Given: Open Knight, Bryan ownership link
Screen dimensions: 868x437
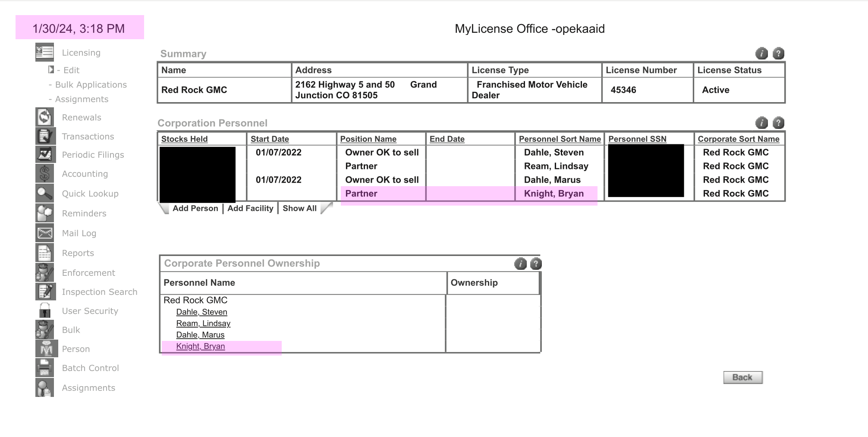Looking at the screenshot, I should click(x=200, y=346).
